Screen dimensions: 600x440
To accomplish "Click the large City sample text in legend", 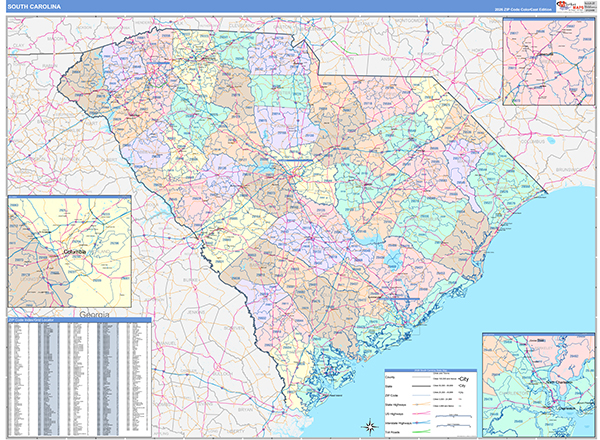I will click(x=462, y=380).
